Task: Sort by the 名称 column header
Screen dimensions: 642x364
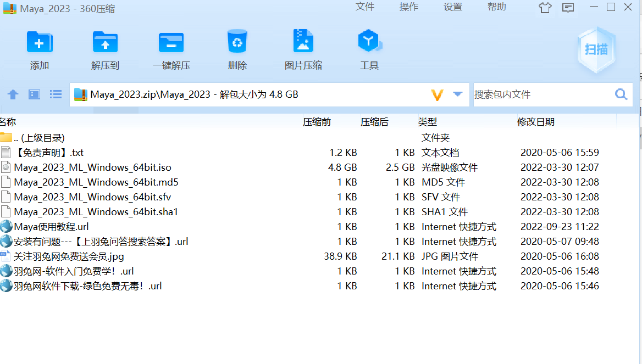Action: click(8, 122)
